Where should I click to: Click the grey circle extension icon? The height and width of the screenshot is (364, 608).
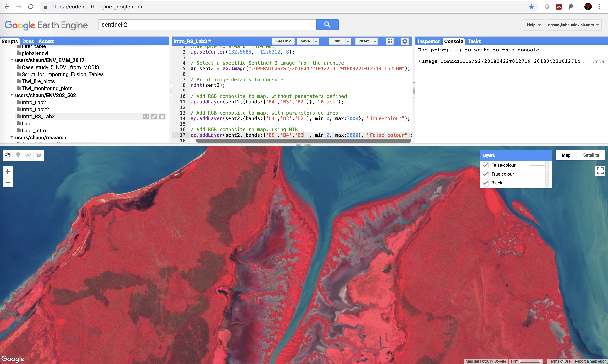[547, 7]
